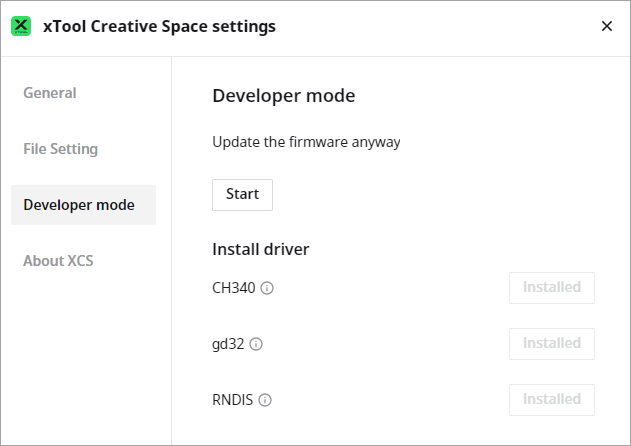
Task: Click the Install driver section heading
Action: click(261, 249)
